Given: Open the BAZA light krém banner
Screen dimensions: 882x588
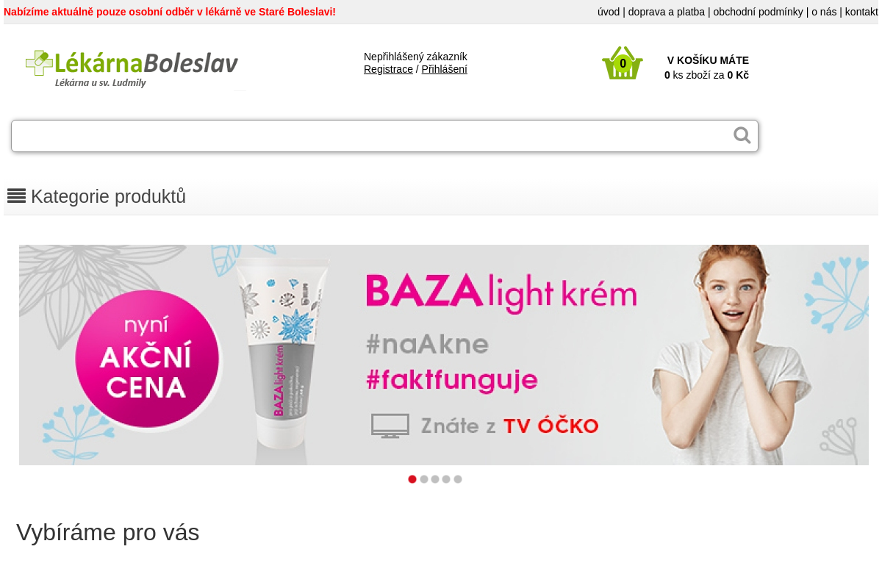Looking at the screenshot, I should coord(444,355).
